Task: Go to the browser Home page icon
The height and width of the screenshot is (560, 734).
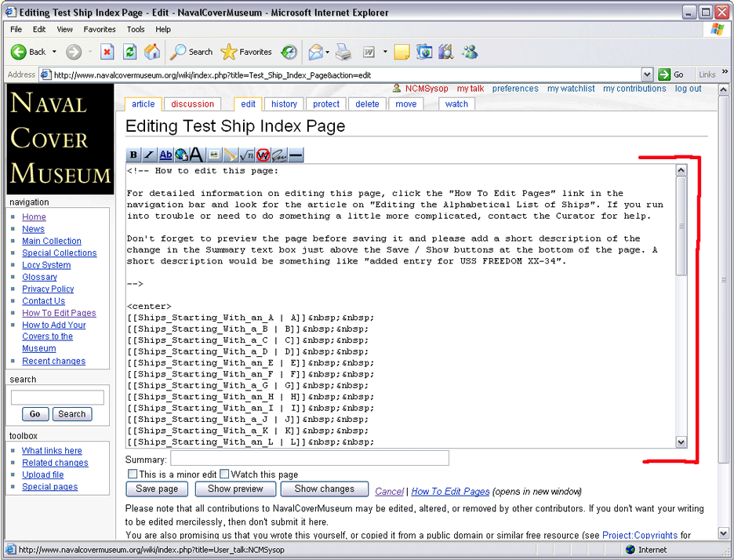Action: [x=152, y=52]
